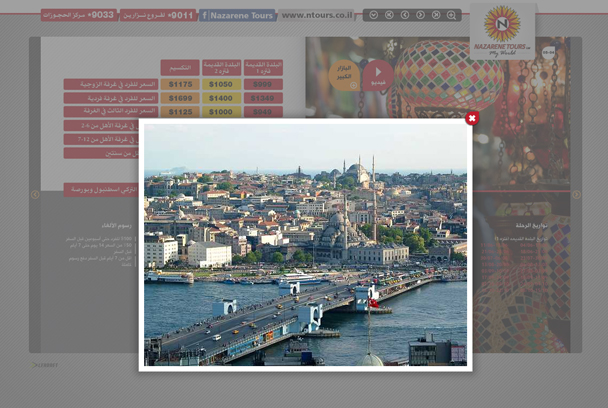Click the $1349 price cell
Screen dimensions: 608x408
pyautogui.click(x=263, y=98)
